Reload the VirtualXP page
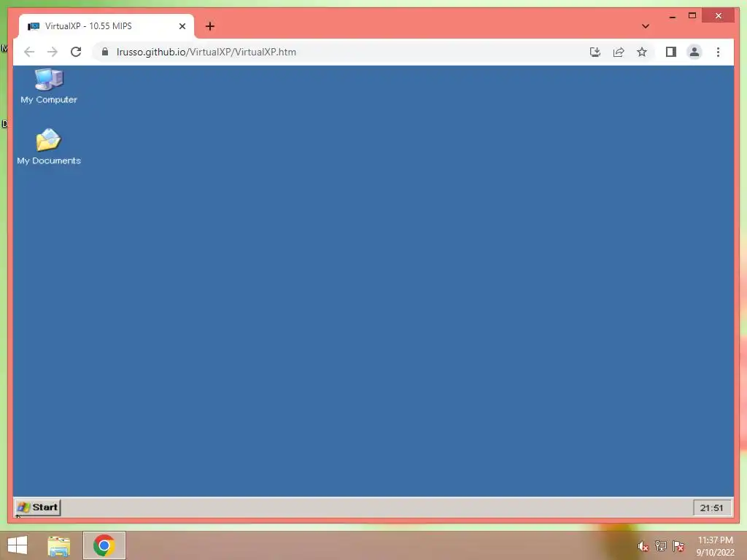Screen dimensions: 747x560 point(76,52)
